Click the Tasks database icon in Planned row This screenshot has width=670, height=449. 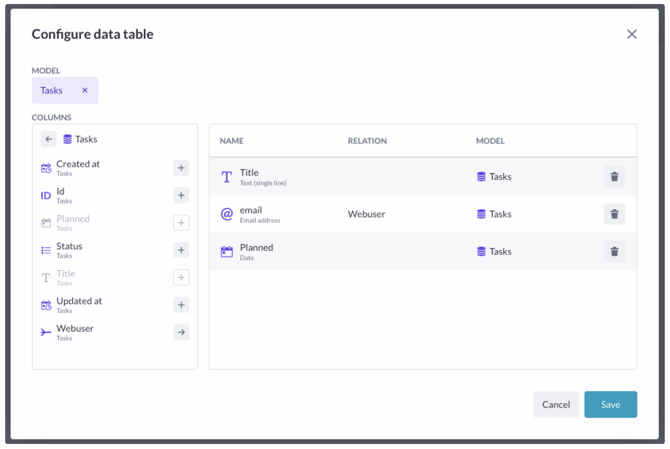point(481,251)
